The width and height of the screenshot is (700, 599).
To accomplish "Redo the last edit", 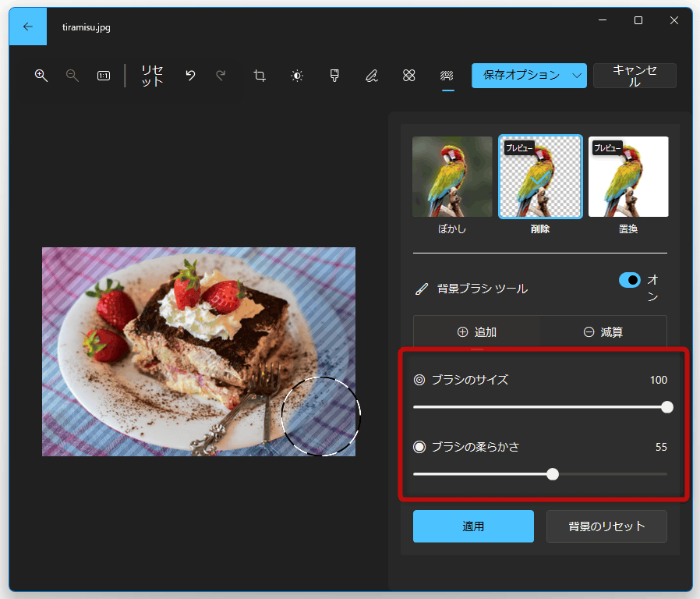I will [221, 76].
